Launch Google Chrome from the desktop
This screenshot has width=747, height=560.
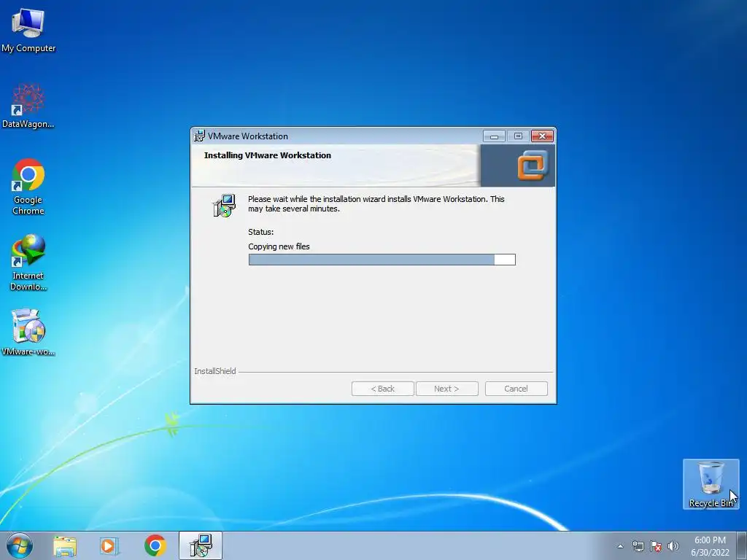[x=28, y=187]
